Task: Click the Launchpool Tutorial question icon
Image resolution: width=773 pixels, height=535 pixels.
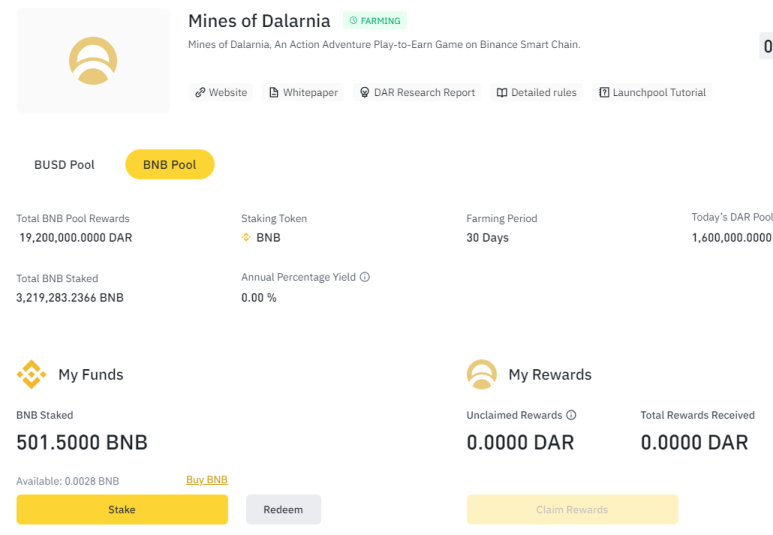Action: (x=604, y=92)
